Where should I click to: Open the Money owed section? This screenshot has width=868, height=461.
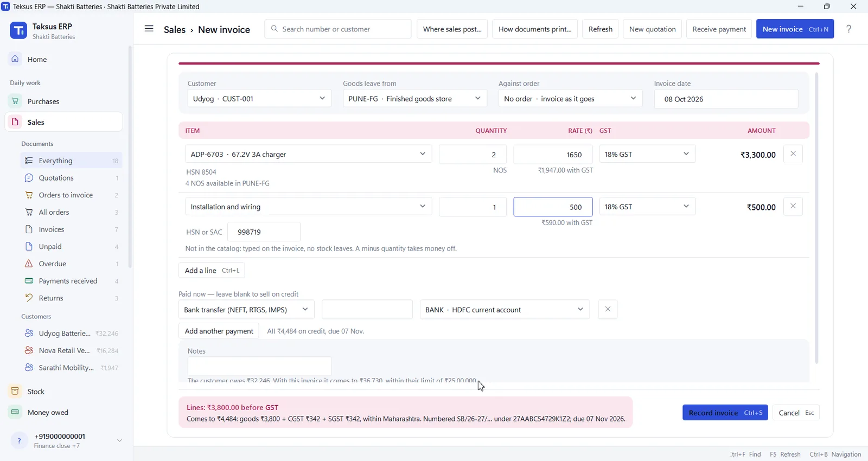click(x=64, y=412)
